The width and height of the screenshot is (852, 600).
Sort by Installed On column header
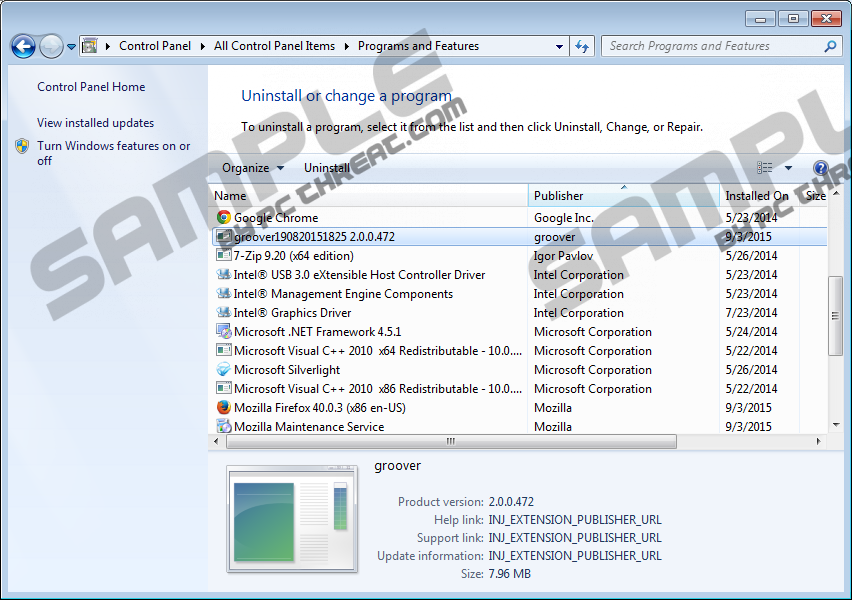[x=757, y=196]
